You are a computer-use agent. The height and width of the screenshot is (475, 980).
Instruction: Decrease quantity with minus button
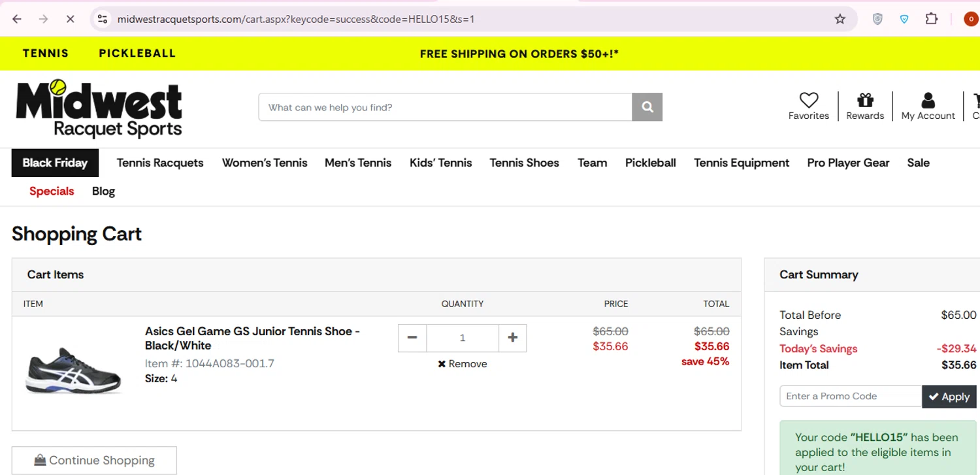pyautogui.click(x=412, y=338)
